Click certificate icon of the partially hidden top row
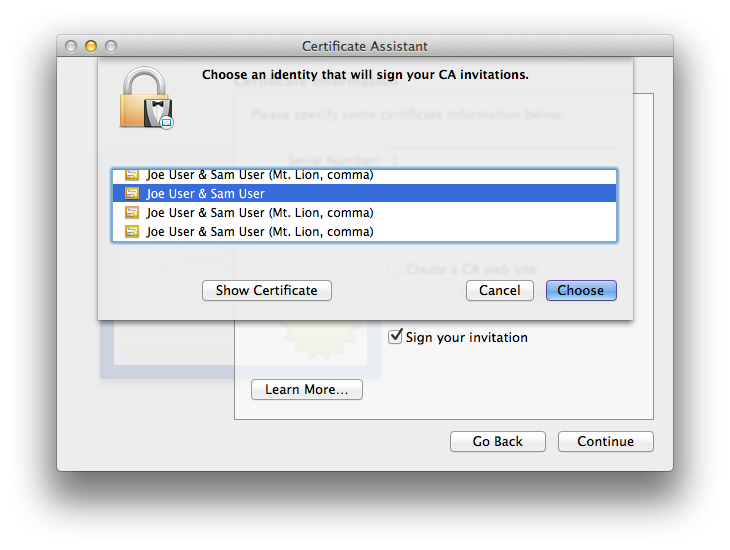 (x=132, y=175)
